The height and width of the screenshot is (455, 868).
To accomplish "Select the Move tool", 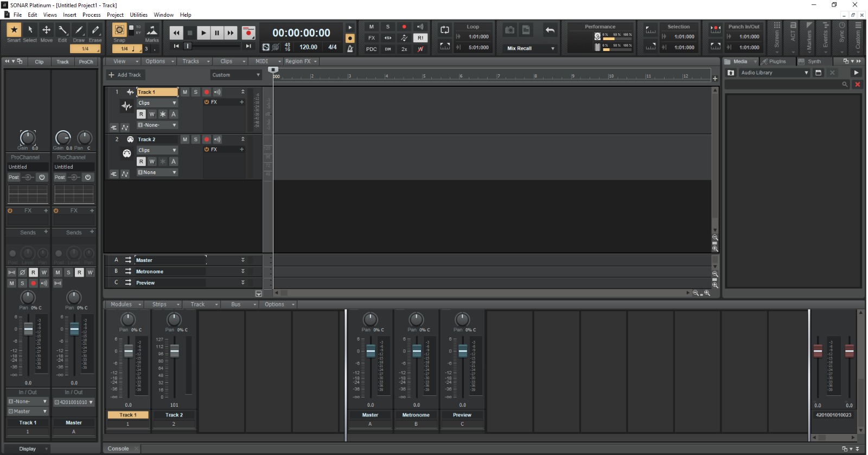I will coord(47,30).
